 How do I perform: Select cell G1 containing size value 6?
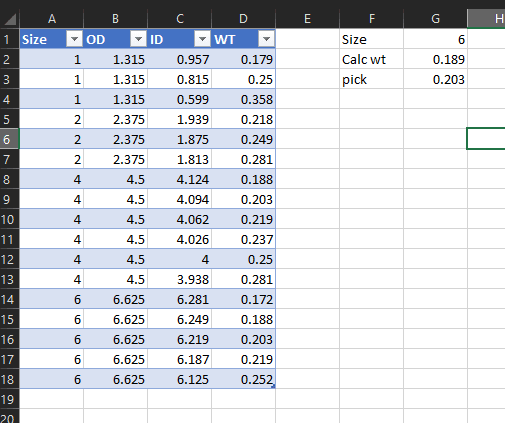[x=436, y=39]
